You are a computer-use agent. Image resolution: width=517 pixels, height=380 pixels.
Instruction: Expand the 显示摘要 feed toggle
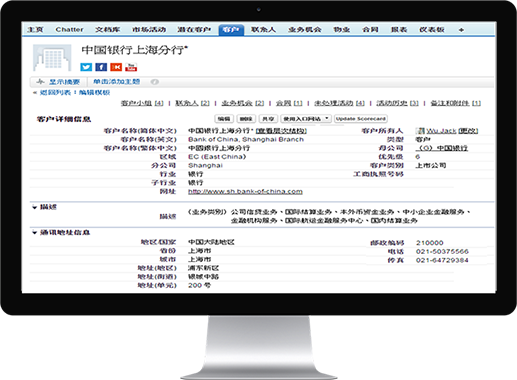point(59,82)
